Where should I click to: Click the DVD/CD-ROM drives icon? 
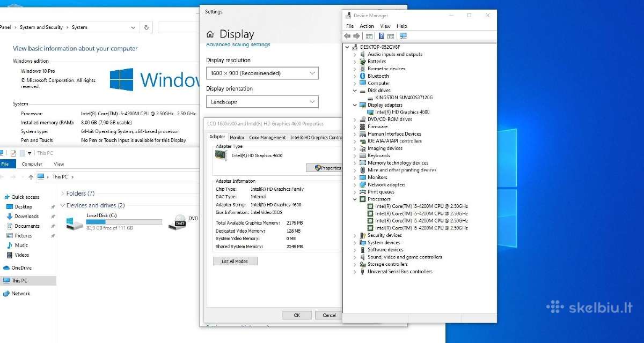click(x=363, y=120)
